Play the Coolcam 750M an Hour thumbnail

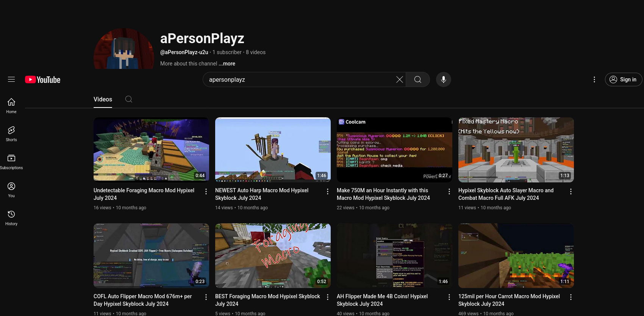pos(394,149)
